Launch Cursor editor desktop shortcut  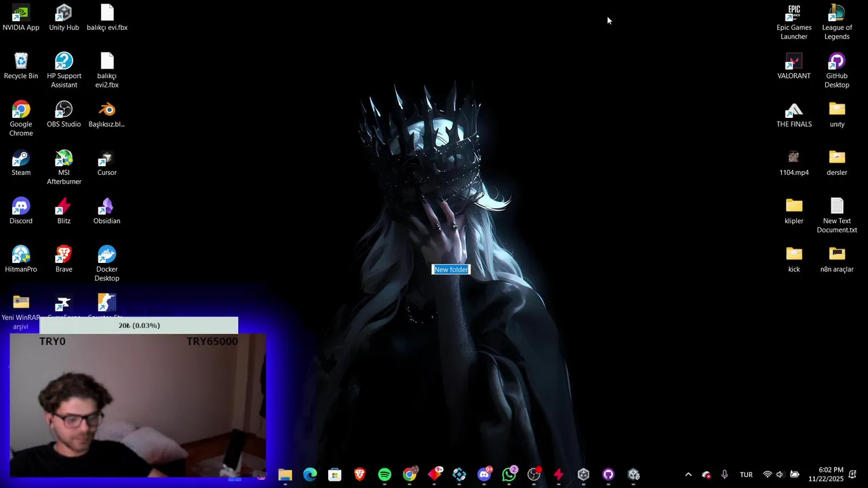(107, 163)
